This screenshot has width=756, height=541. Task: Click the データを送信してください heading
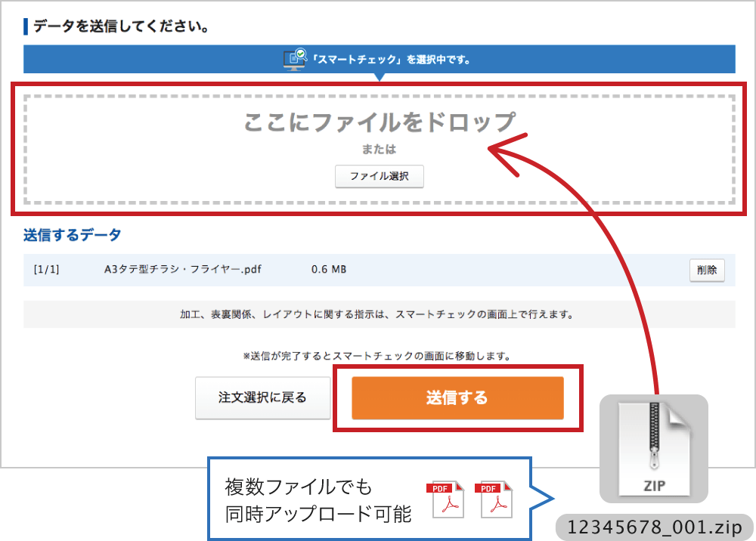tap(121, 27)
